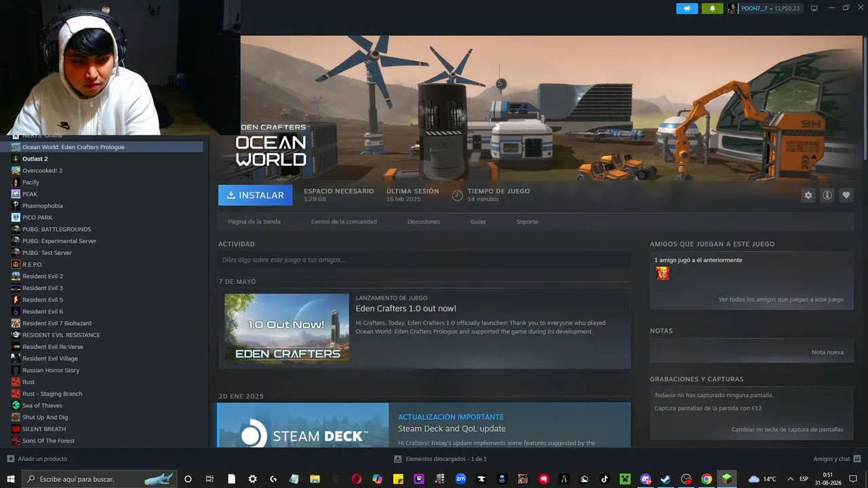The height and width of the screenshot is (488, 868).
Task: Open Opera browser from the taskbar
Action: (357, 479)
